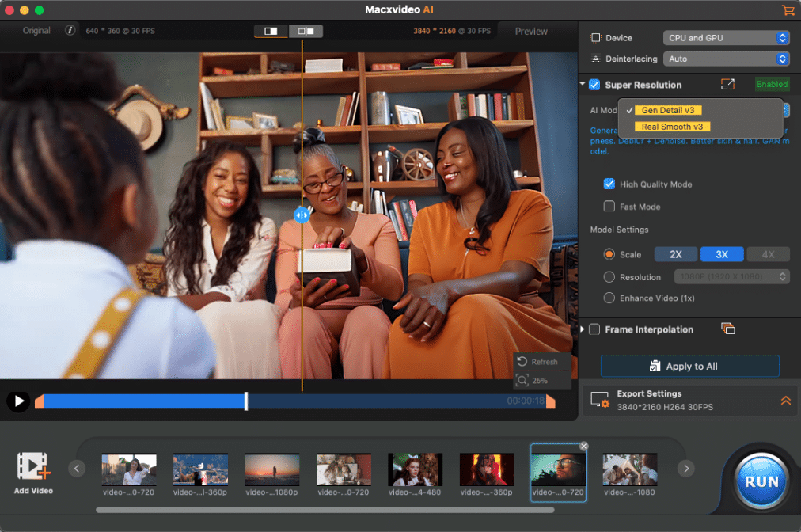Select thumbnail video-...4-480
The image size is (801, 532).
tap(415, 469)
